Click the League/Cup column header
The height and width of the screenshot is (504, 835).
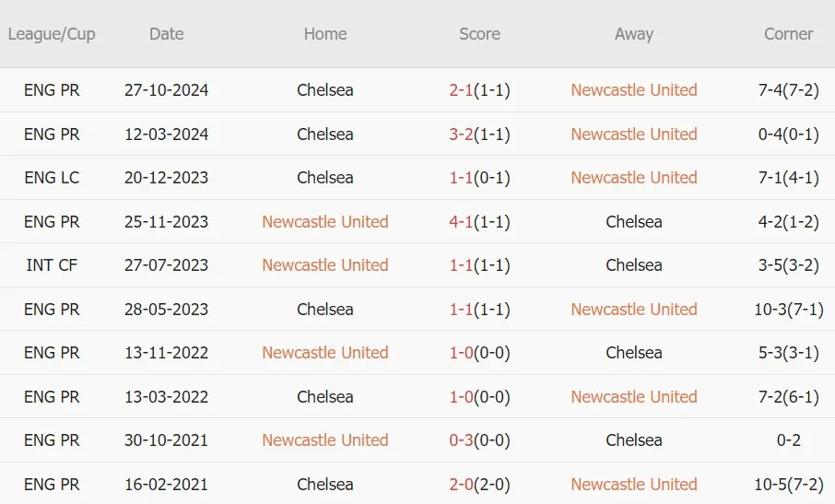tap(52, 34)
